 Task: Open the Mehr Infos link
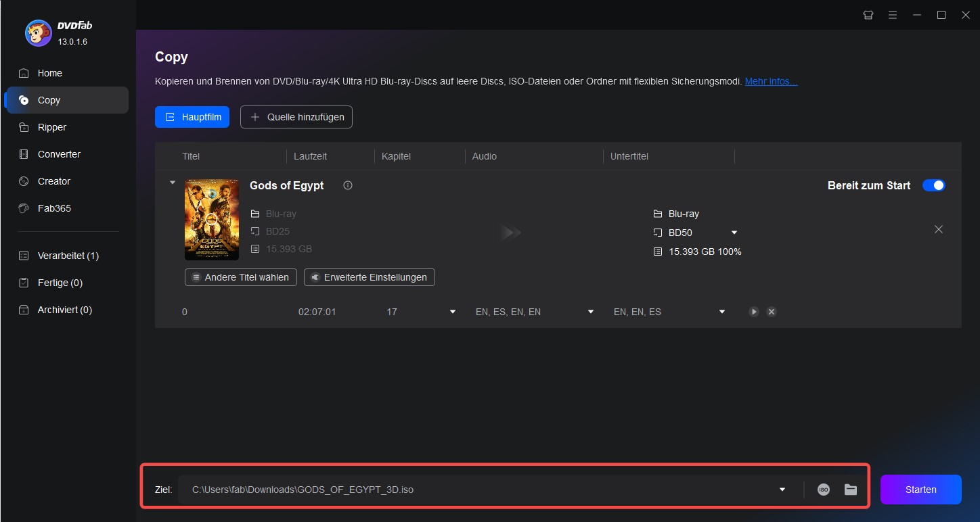tap(771, 81)
